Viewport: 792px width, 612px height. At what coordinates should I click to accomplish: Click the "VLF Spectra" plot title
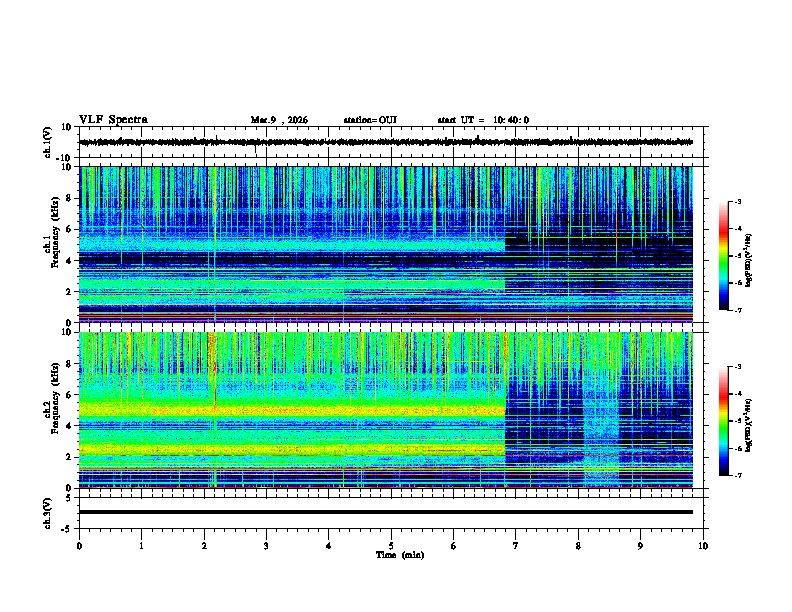113,120
